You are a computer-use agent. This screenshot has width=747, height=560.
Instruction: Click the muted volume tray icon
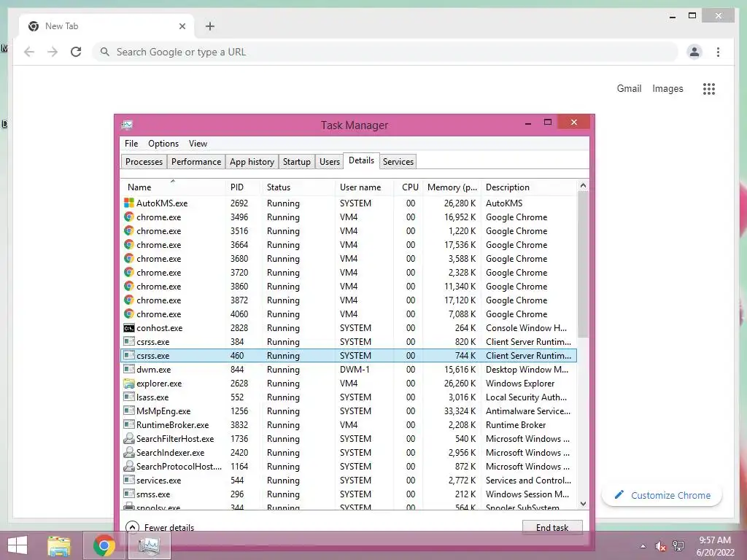point(660,546)
